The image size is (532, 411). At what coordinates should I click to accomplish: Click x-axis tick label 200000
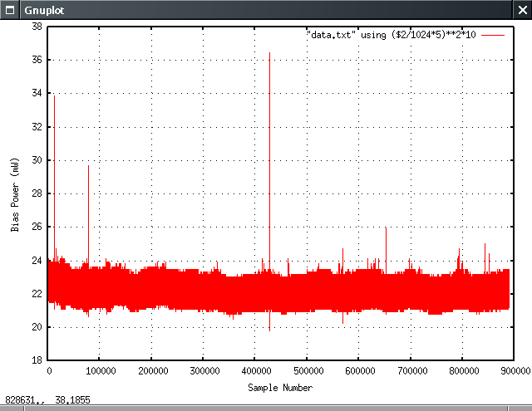[153, 371]
